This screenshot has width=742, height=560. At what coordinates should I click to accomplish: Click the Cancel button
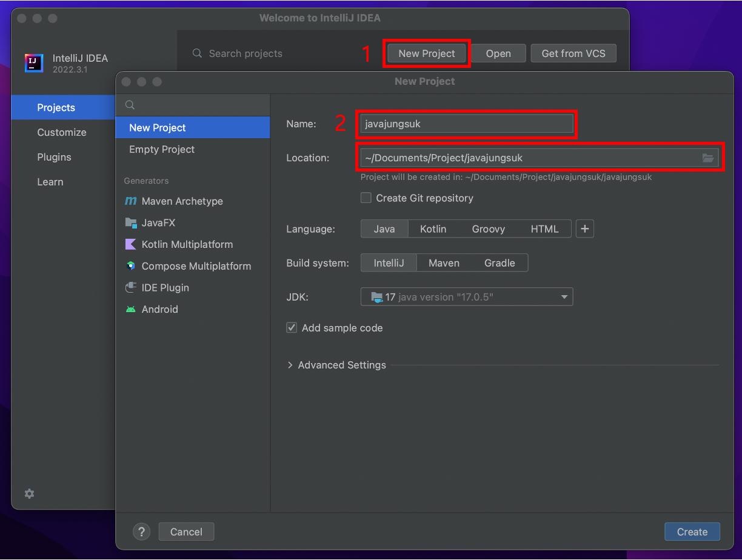pos(186,532)
